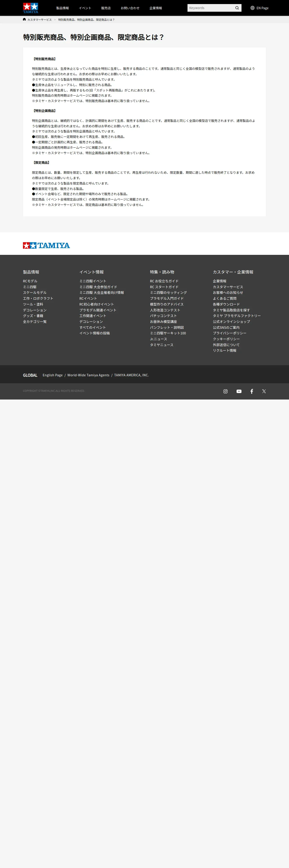Viewport: 289px width, 868px height.
Task: Open the English Page global link
Action: coord(52,375)
